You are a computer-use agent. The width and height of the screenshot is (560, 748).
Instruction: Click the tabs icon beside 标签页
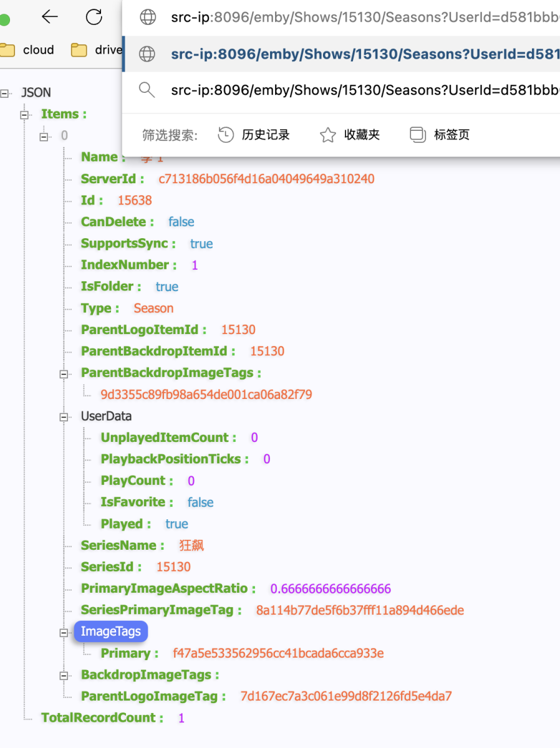417,134
